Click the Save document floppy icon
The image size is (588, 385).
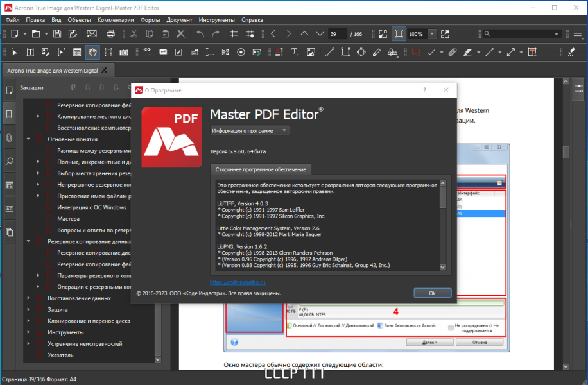coord(57,34)
